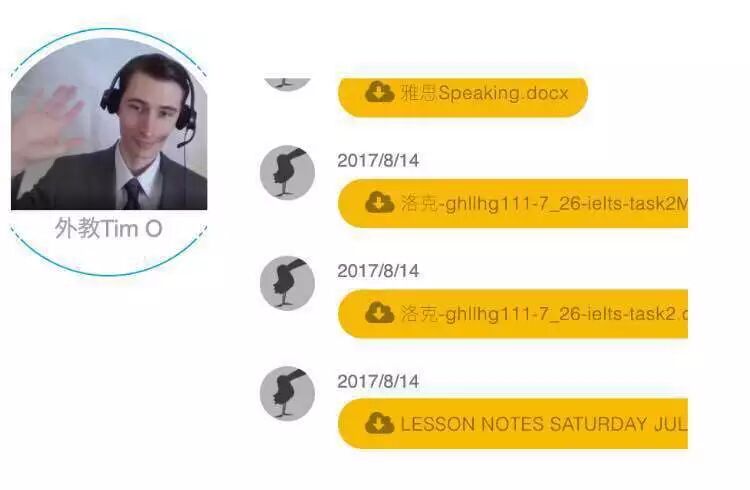Open teacher Tim O's webcam photo
The width and height of the screenshot is (750, 490).
[x=109, y=124]
